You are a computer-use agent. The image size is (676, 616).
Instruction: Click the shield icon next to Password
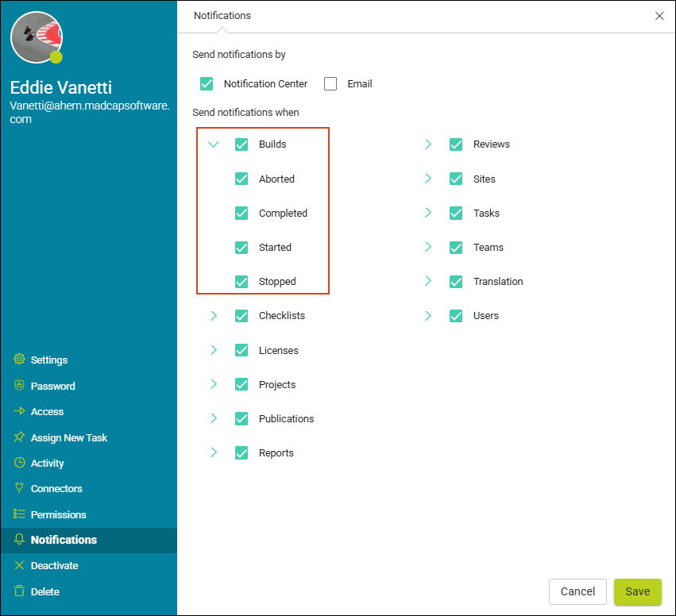[19, 386]
